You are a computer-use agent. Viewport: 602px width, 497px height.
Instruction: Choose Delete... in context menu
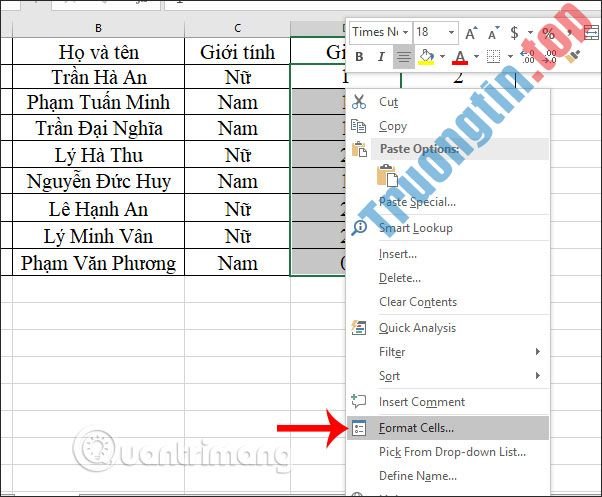tap(448, 278)
